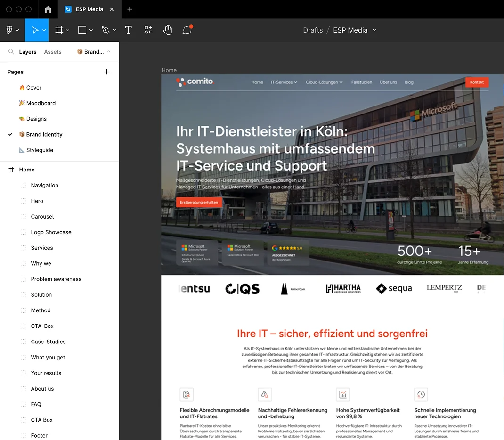
Task: Collapse the Brand page list chevron
Action: (x=109, y=52)
